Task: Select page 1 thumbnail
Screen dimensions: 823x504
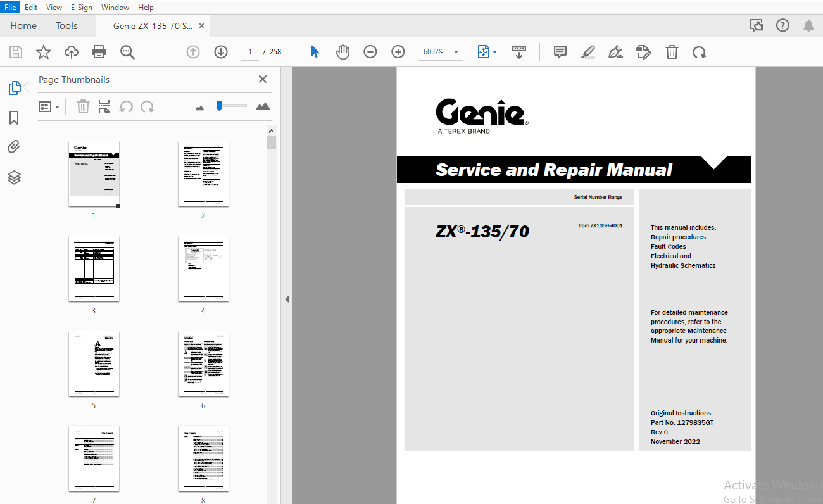Action: point(94,173)
